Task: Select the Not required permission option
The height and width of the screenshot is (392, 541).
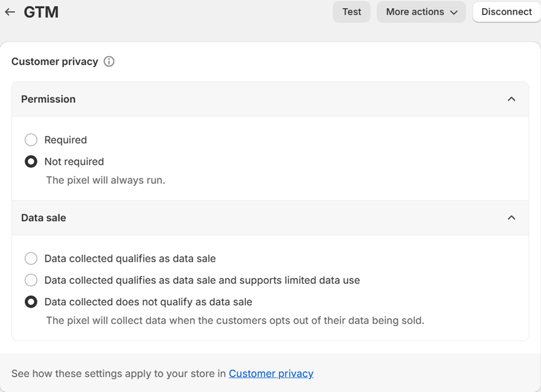Action: click(x=31, y=161)
